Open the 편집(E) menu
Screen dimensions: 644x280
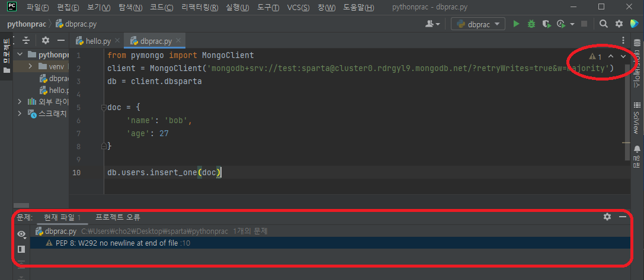68,7
